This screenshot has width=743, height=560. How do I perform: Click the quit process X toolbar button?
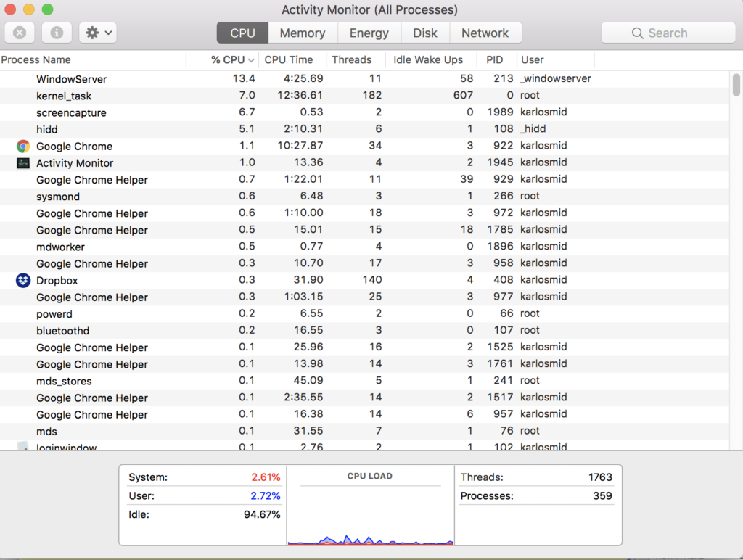pos(20,33)
